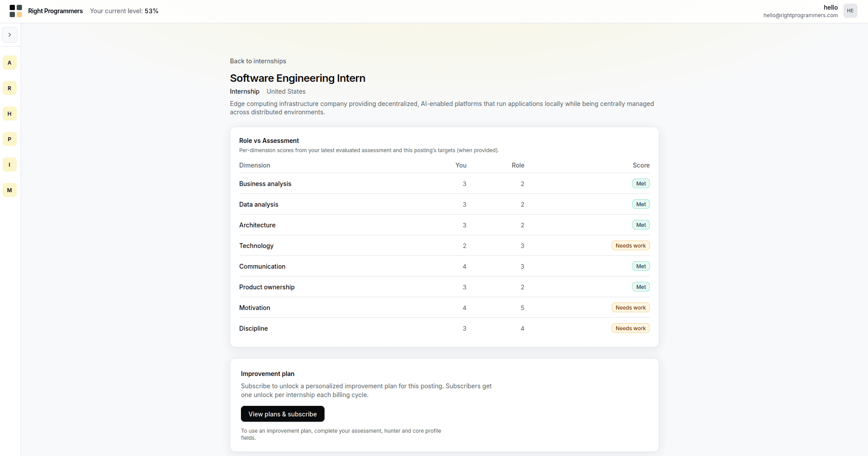This screenshot has height=456, width=868.
Task: Open the sidebar item labeled H
Action: tap(10, 114)
